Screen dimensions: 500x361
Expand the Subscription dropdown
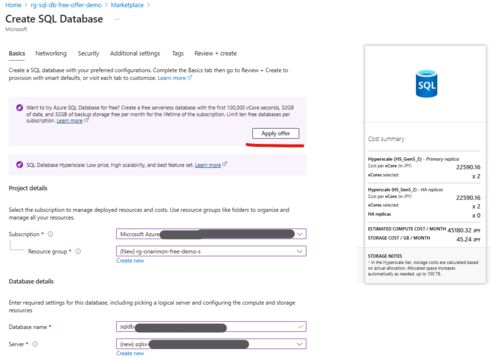tap(211, 234)
